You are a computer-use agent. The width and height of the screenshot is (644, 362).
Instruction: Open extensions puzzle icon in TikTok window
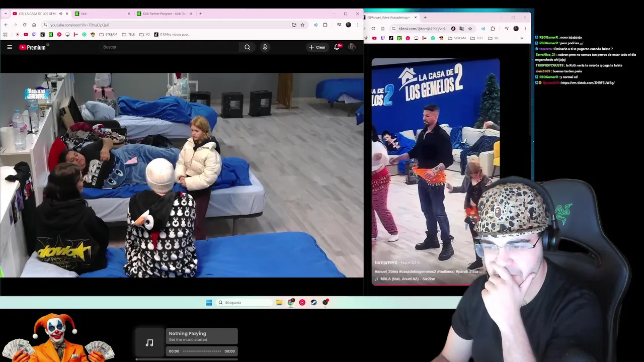tap(493, 29)
